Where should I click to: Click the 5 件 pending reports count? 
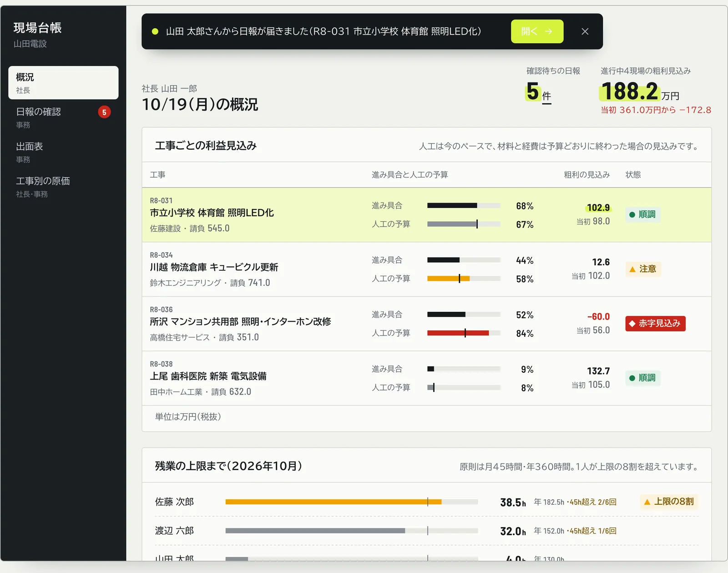click(x=538, y=92)
